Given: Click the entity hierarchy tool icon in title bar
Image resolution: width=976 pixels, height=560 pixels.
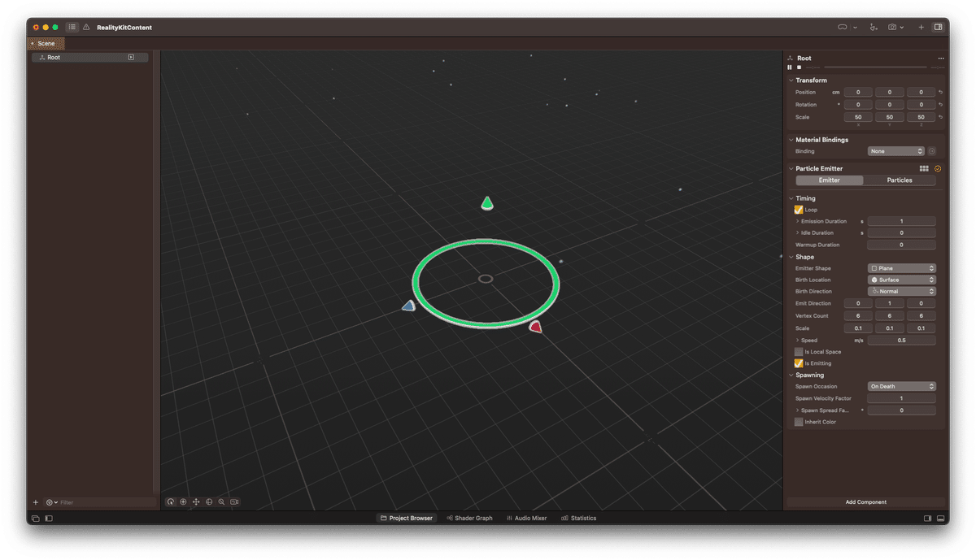Looking at the screenshot, I should point(873,27).
